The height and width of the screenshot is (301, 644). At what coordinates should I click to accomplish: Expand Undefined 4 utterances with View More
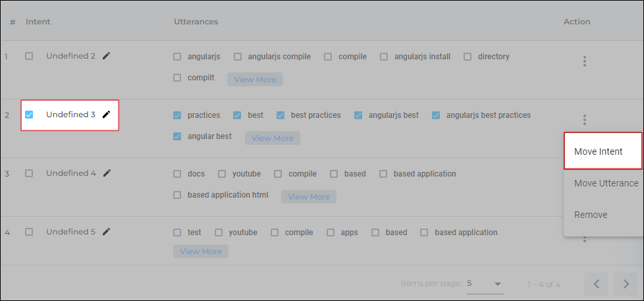pos(309,197)
